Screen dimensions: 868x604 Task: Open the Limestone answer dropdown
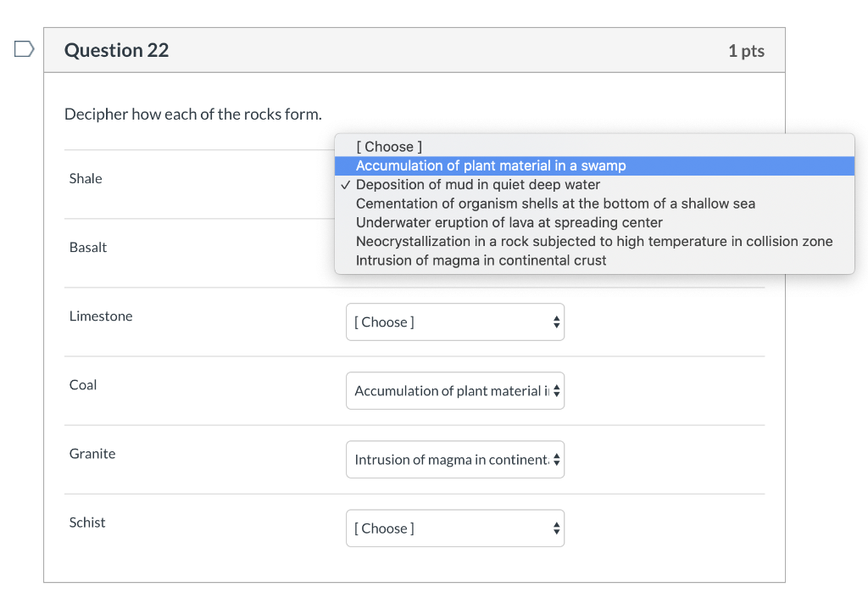point(455,322)
